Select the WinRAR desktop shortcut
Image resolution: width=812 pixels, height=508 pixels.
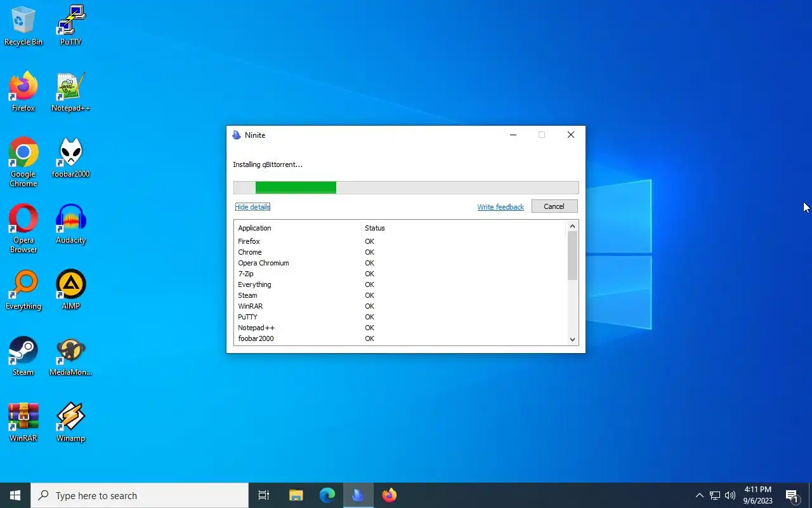pos(23,422)
